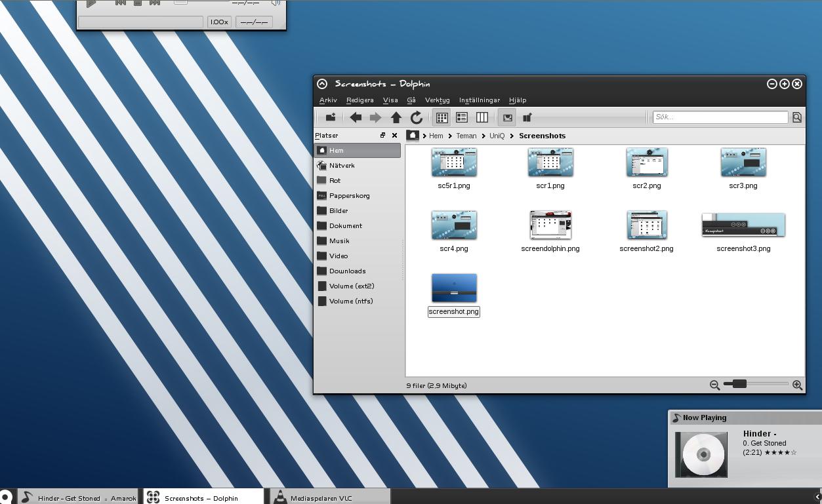Go back using Dolphin's back arrow
Screen dimensions: 822x504
pyautogui.click(x=355, y=117)
